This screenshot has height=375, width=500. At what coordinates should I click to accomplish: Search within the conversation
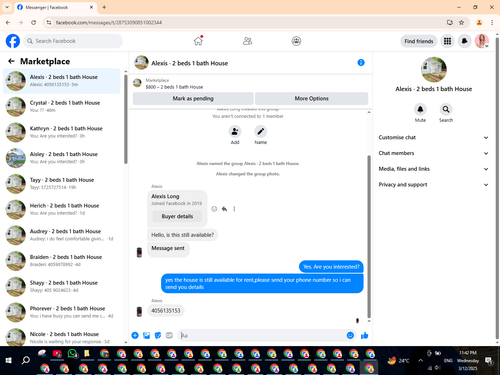[x=446, y=109]
